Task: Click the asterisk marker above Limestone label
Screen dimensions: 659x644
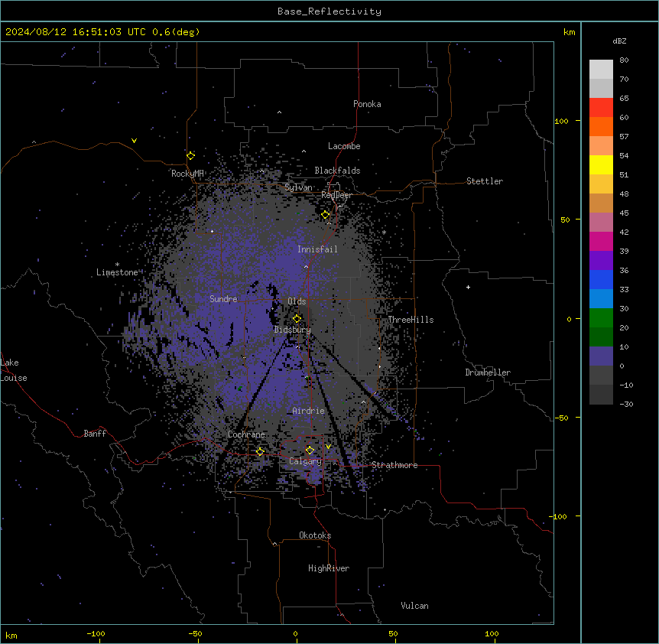Action: click(x=117, y=264)
